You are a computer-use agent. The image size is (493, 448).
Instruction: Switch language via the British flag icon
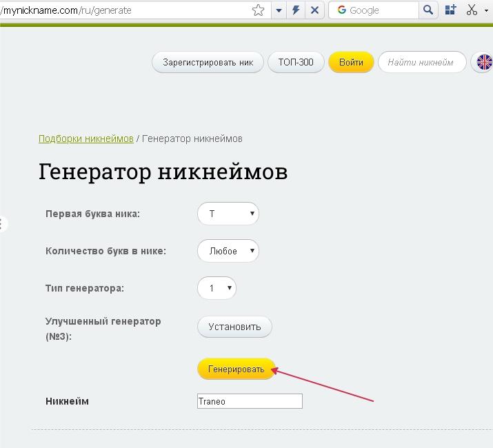485,62
